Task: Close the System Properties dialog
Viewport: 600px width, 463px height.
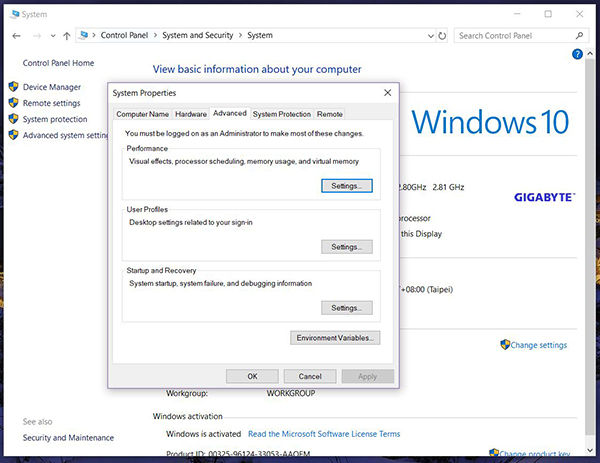Action: 388,93
